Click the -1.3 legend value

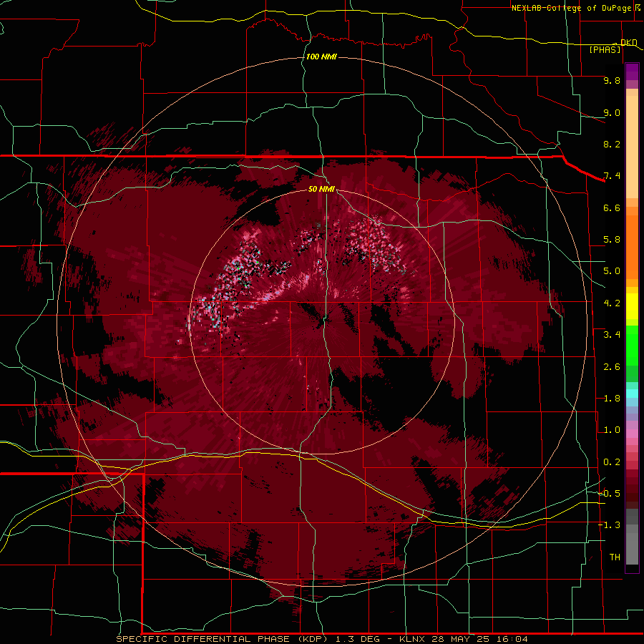click(610, 525)
